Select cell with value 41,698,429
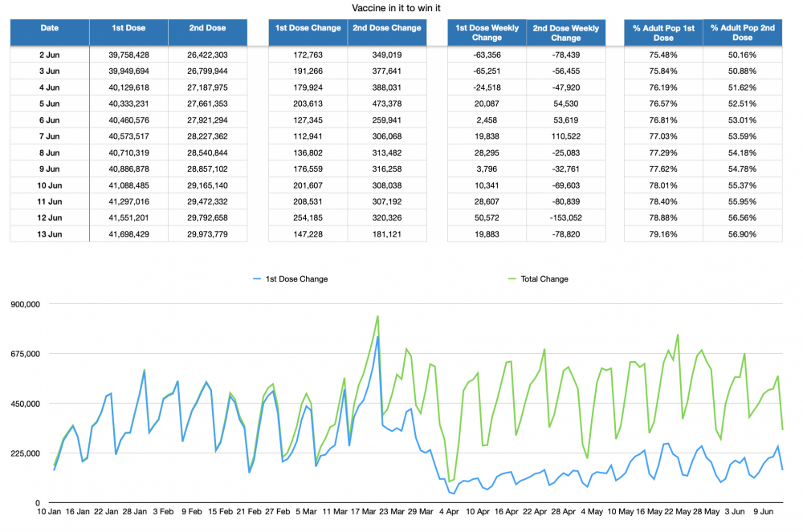803x532 pixels. click(x=128, y=234)
